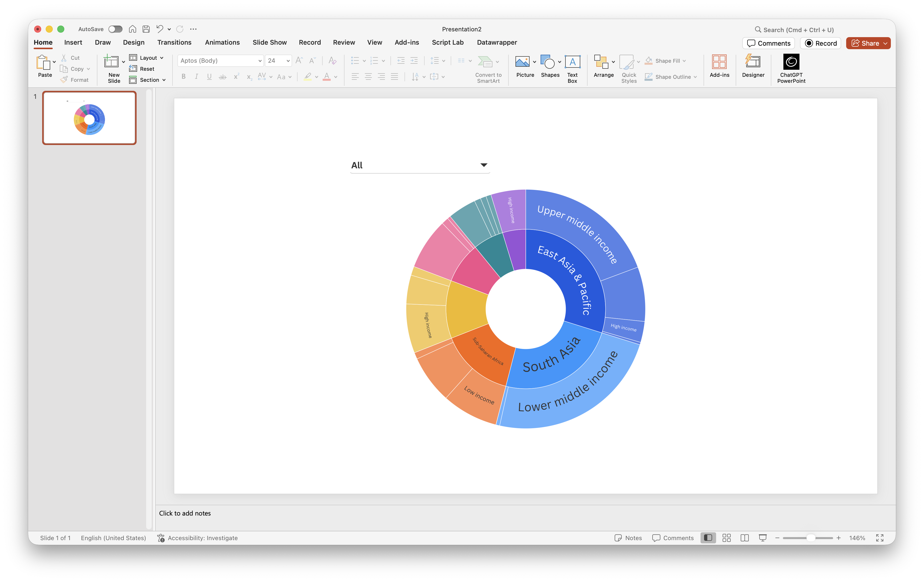Toggle the AutoSave switch
Image resolution: width=924 pixels, height=582 pixels.
[x=115, y=29]
